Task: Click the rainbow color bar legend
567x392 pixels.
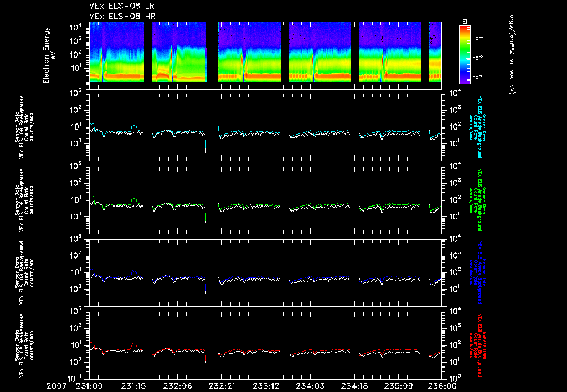Action: [465, 55]
